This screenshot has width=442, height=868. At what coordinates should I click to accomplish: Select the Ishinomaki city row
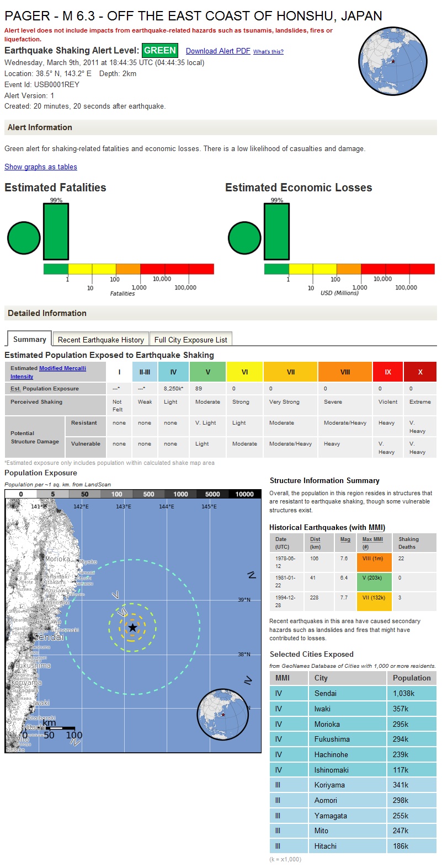click(353, 770)
